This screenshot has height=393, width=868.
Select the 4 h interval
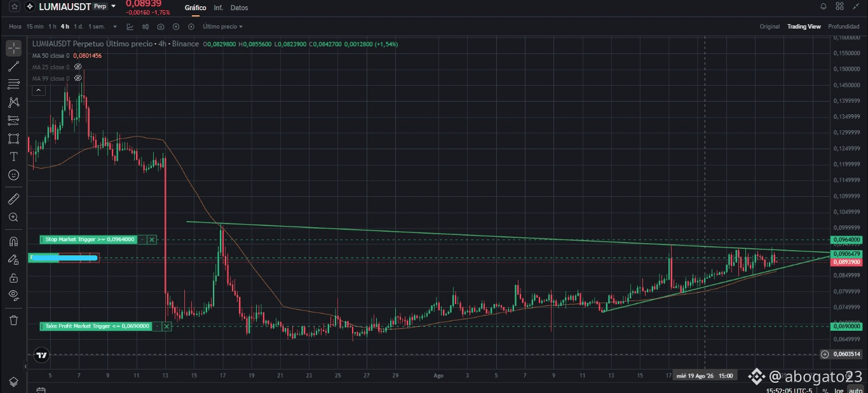65,27
